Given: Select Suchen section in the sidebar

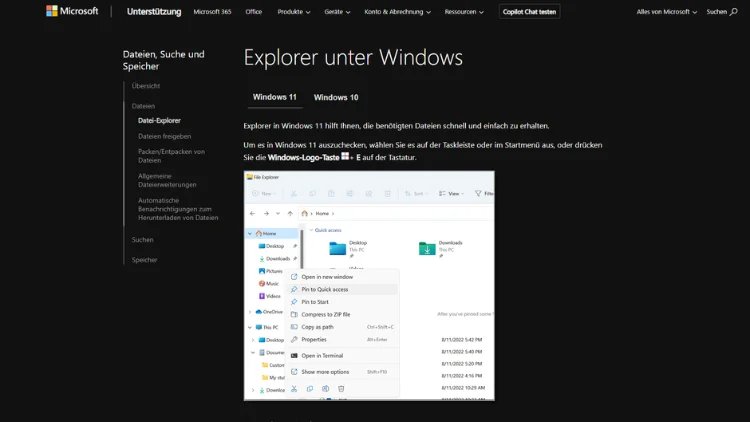Looking at the screenshot, I should tap(143, 240).
